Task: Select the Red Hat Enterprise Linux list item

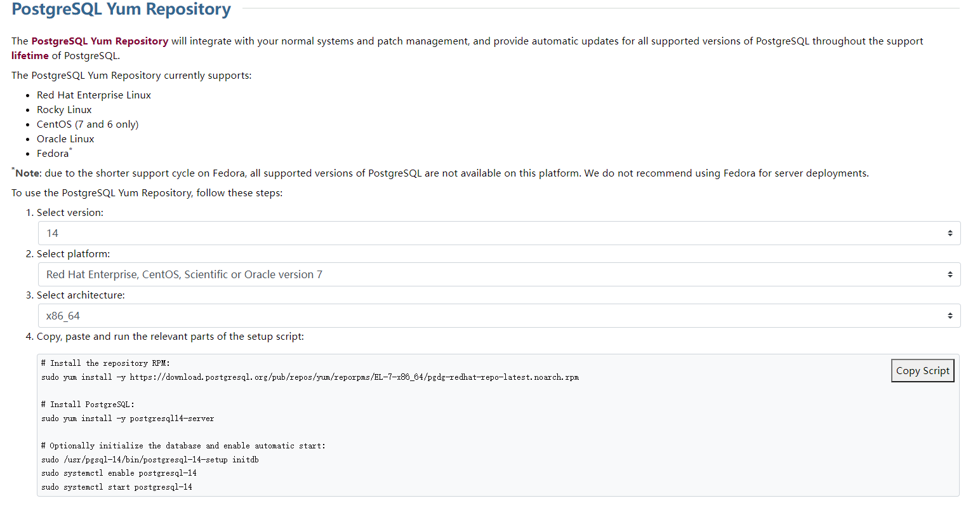Action: [94, 95]
